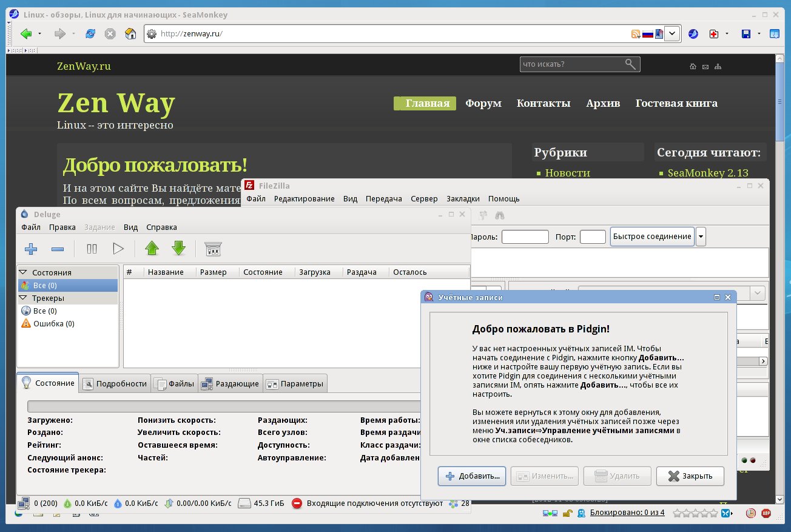Collapse the Состояния section in Deluge
The height and width of the screenshot is (532, 791).
coord(24,273)
